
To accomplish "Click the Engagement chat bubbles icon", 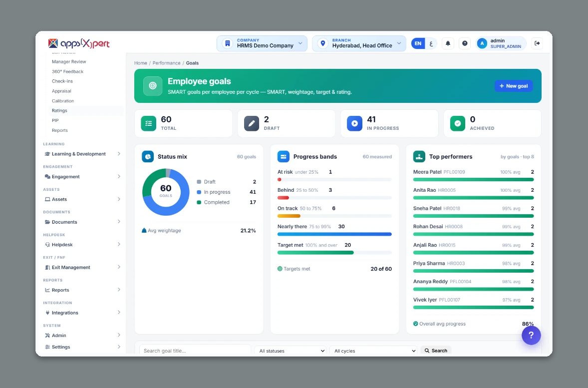I will [x=47, y=177].
